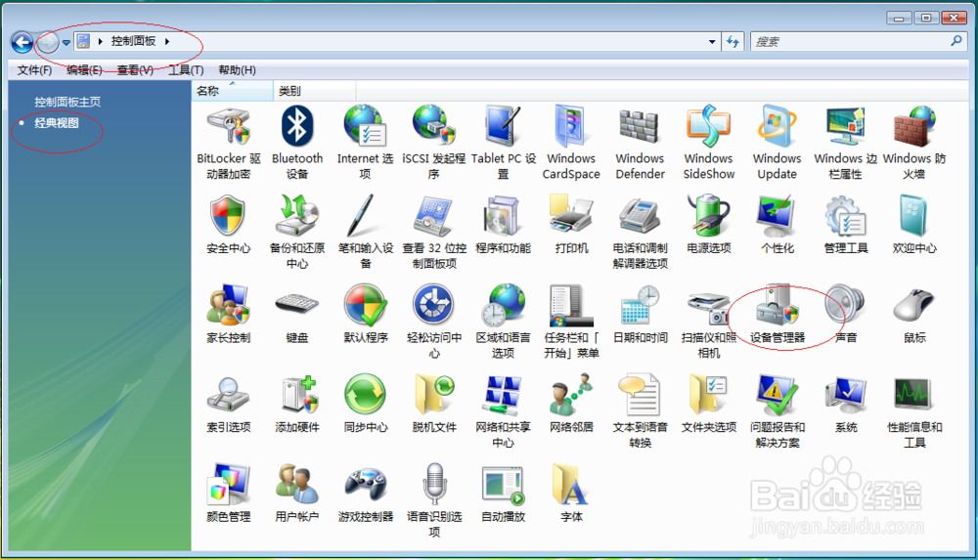
Task: Open Tablet PC 设置 icon
Action: tap(503, 127)
